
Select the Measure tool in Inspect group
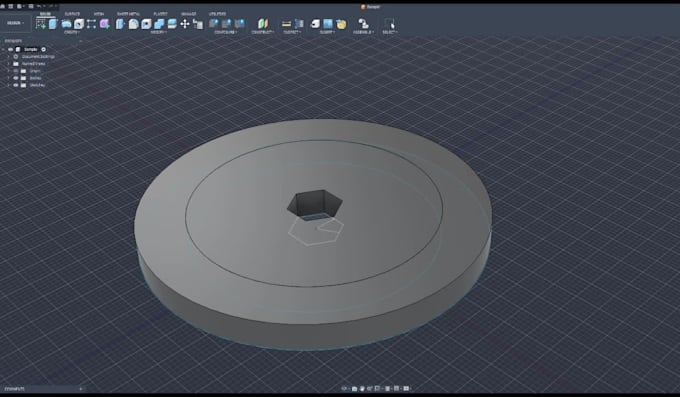click(x=286, y=24)
